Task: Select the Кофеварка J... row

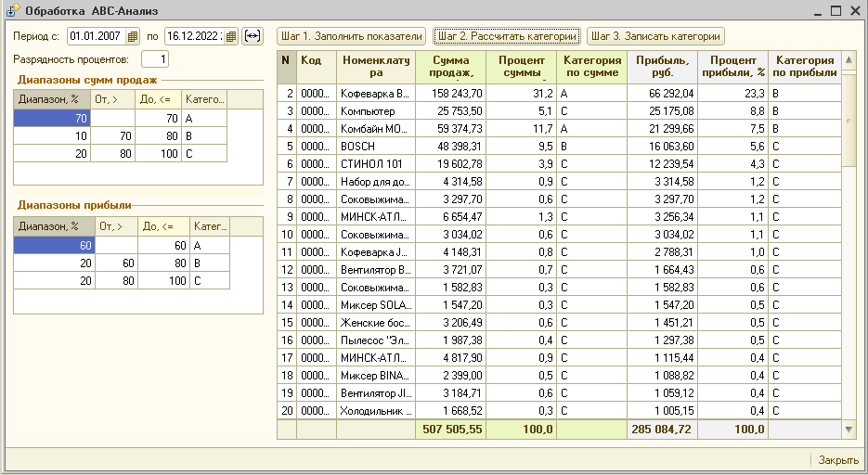Action: tap(559, 252)
